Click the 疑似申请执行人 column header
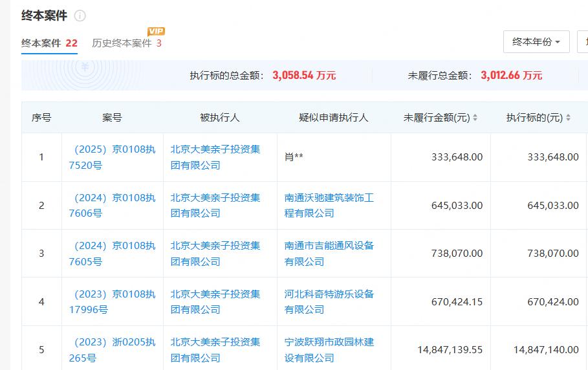The width and height of the screenshot is (588, 370). (x=333, y=118)
